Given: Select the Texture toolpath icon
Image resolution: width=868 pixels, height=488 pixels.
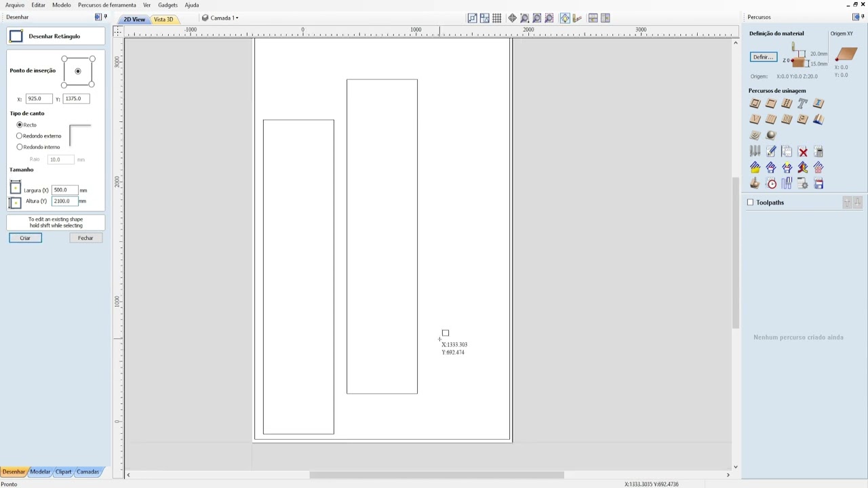Looking at the screenshot, I should pyautogui.click(x=787, y=119).
